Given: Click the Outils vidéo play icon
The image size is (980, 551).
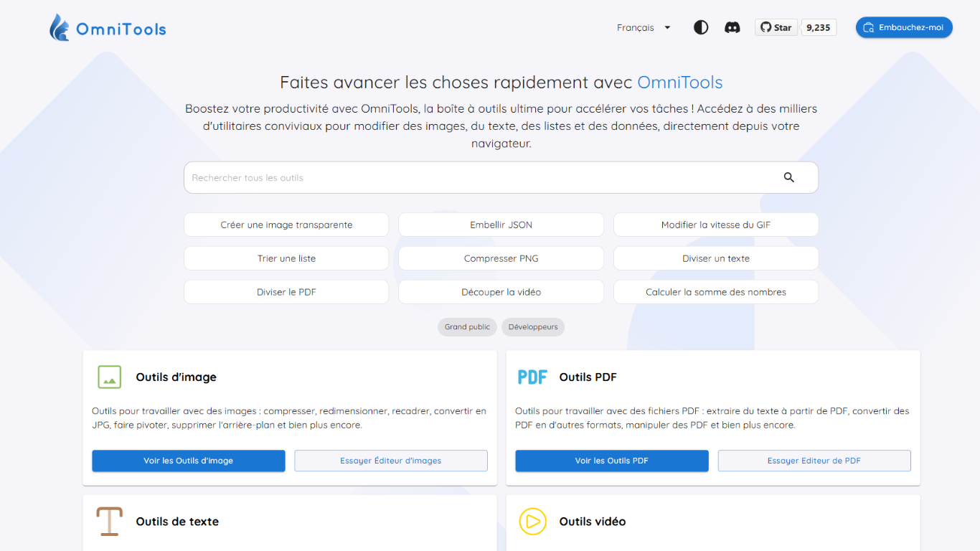Looking at the screenshot, I should pos(532,522).
